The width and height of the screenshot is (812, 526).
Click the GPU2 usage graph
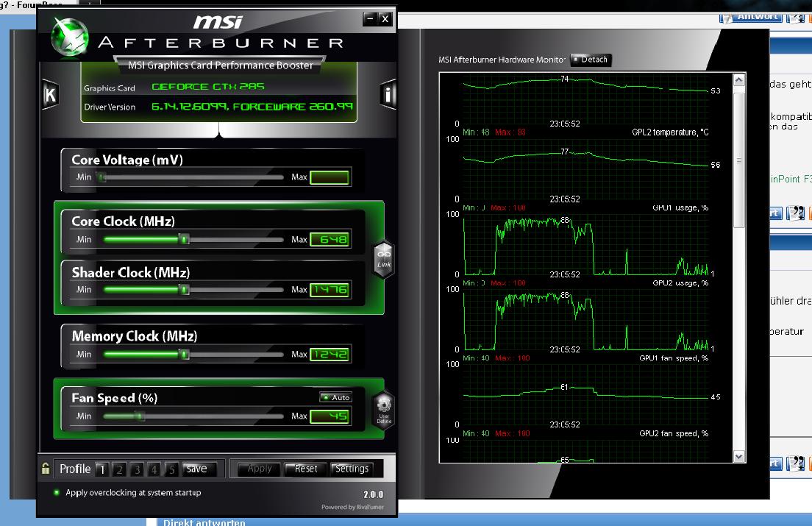pyautogui.click(x=585, y=319)
